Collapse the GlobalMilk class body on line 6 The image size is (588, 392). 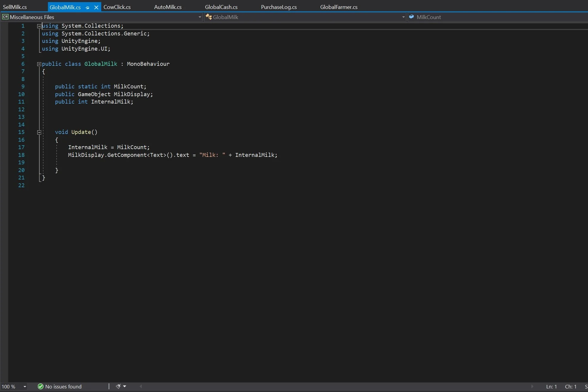[x=39, y=64]
